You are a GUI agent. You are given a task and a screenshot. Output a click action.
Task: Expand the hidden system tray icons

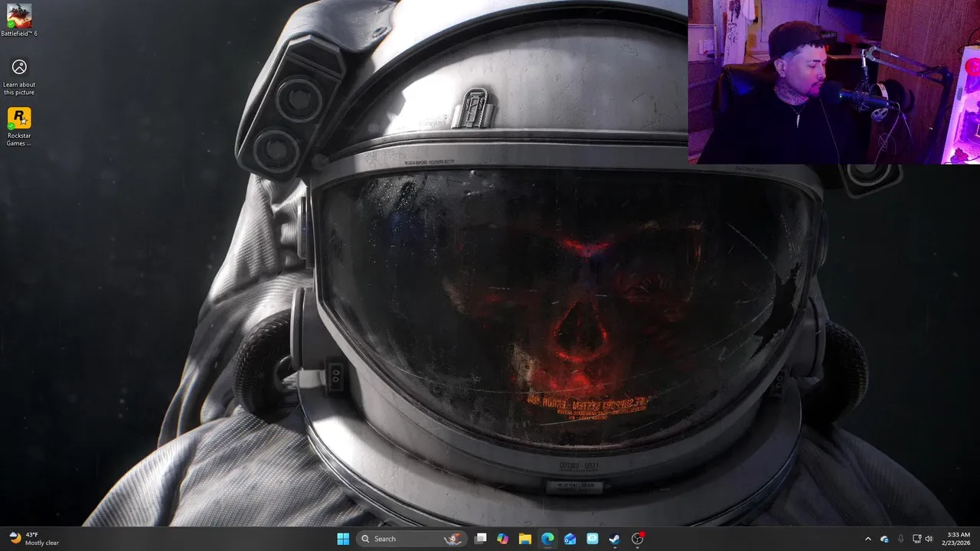point(867,539)
